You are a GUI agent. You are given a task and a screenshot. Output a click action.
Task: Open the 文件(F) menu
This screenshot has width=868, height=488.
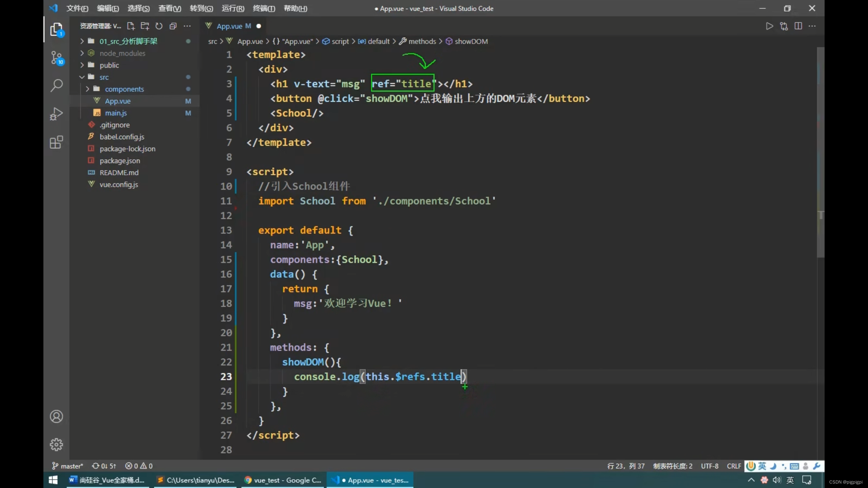pyautogui.click(x=77, y=8)
